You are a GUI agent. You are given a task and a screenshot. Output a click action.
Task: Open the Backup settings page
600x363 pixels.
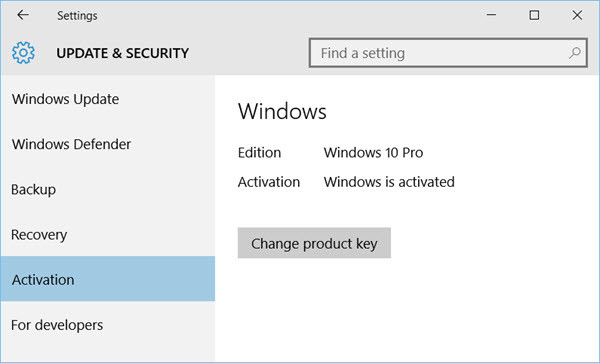point(108,189)
